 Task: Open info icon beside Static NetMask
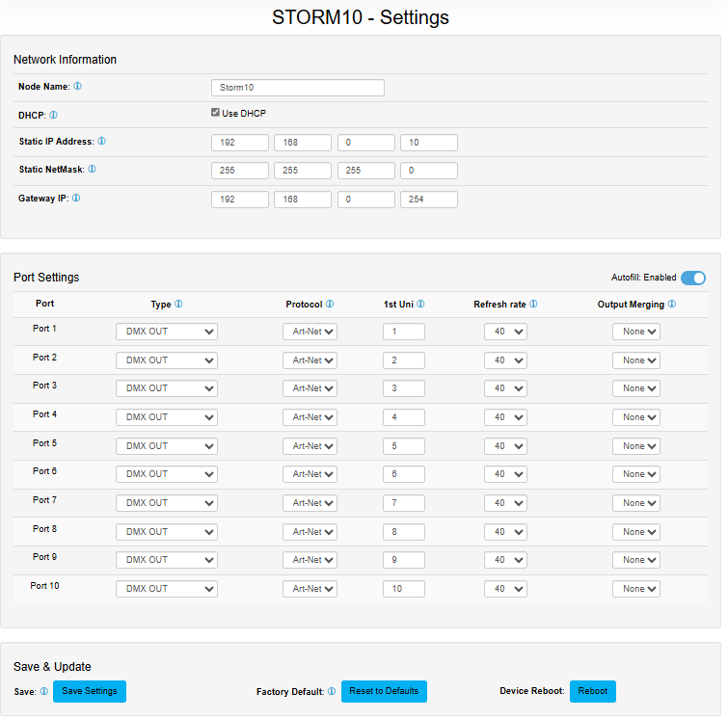92,169
